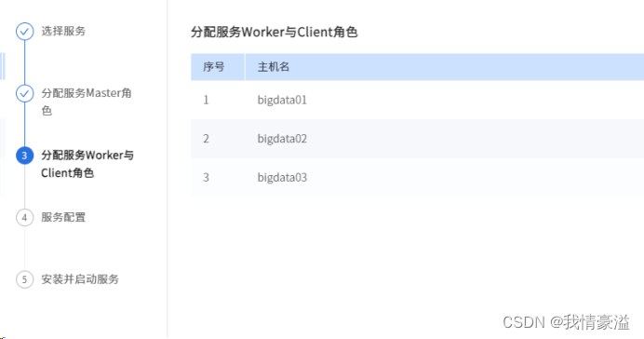Click the 序号 column header
644x339 pixels.
tap(218, 66)
